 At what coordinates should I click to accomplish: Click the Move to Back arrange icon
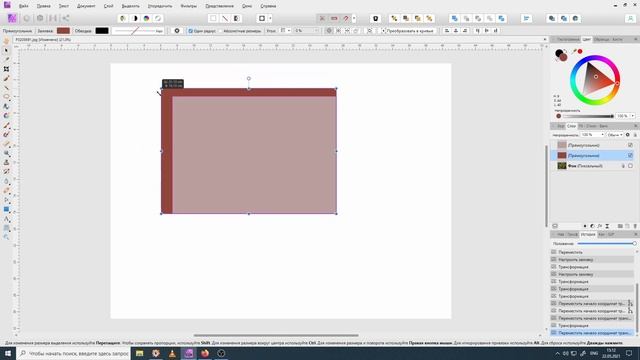[x=394, y=18]
